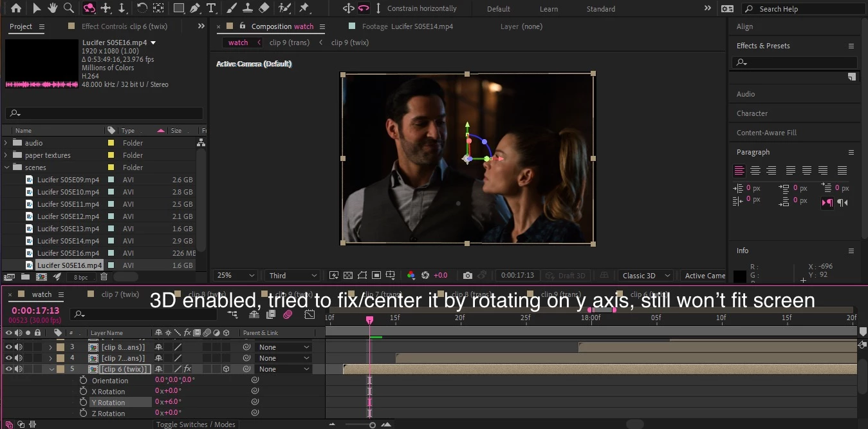The height and width of the screenshot is (429, 868).
Task: Select the Puppet Pin tool
Action: tap(304, 8)
